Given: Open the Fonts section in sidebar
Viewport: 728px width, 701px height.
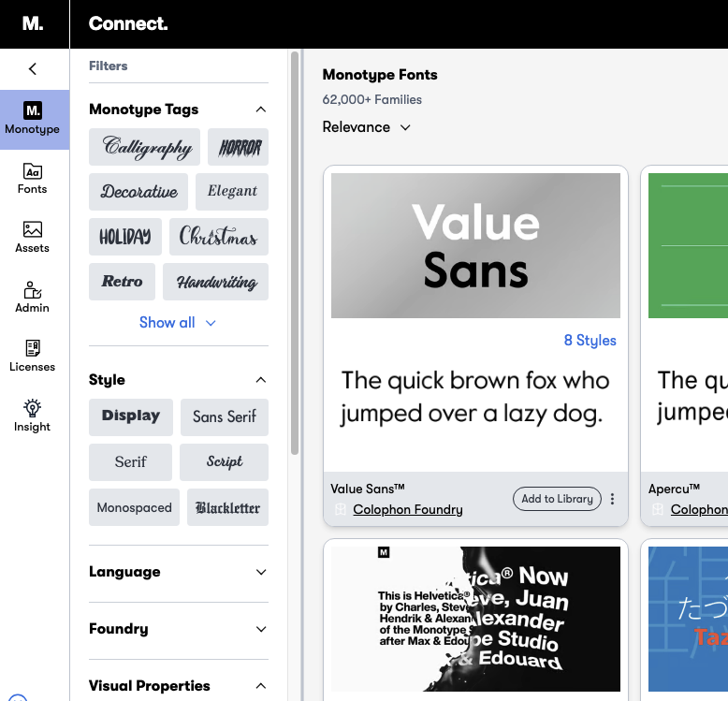Looking at the screenshot, I should [x=33, y=178].
